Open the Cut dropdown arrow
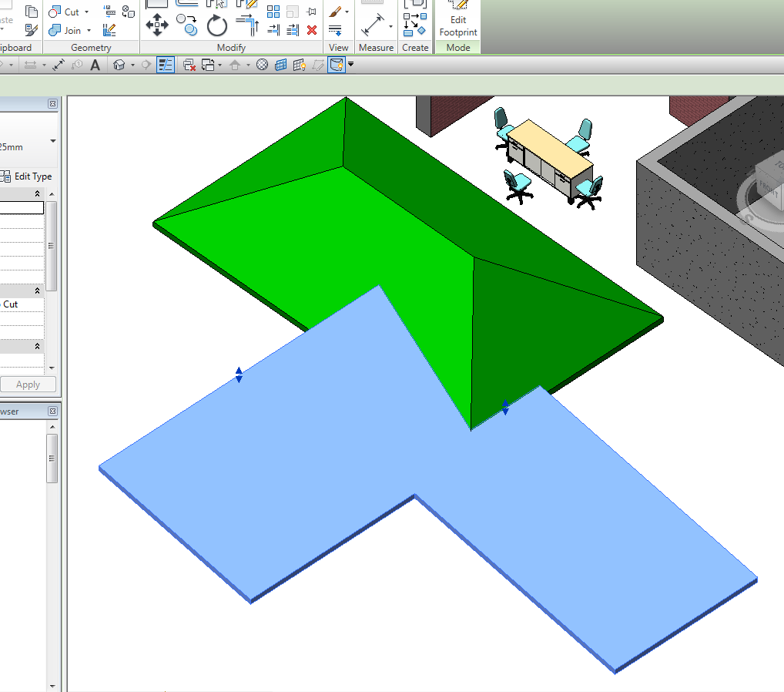The height and width of the screenshot is (692, 784). point(86,12)
